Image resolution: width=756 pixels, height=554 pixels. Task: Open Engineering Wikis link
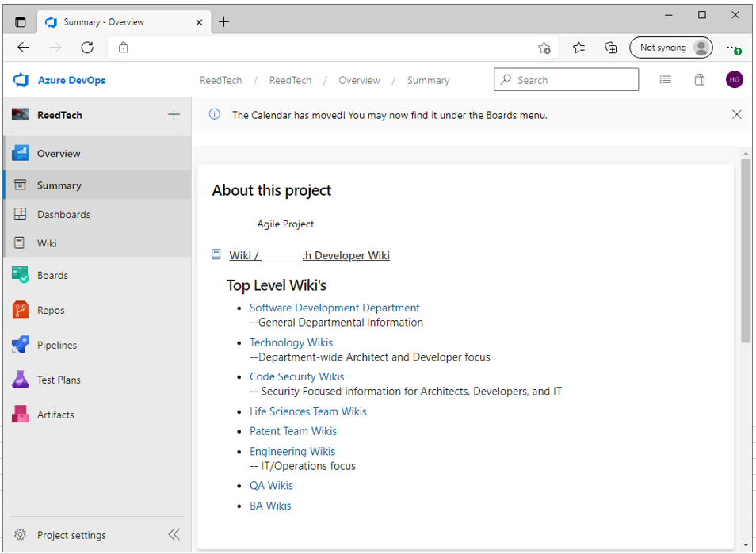coord(292,451)
